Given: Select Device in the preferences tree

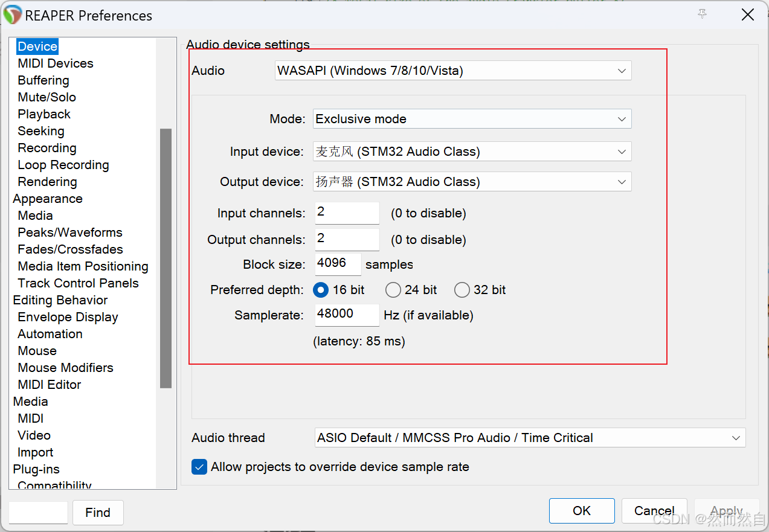Looking at the screenshot, I should pyautogui.click(x=37, y=46).
